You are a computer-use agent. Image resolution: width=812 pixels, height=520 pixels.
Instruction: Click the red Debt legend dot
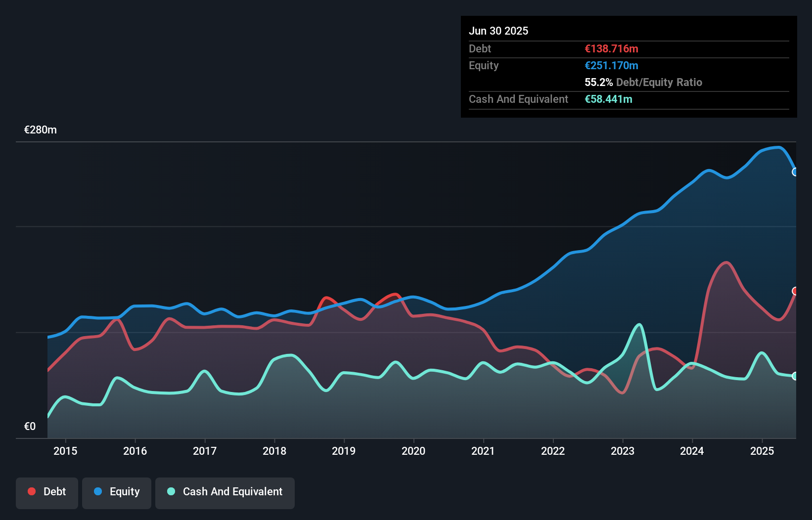click(x=31, y=492)
